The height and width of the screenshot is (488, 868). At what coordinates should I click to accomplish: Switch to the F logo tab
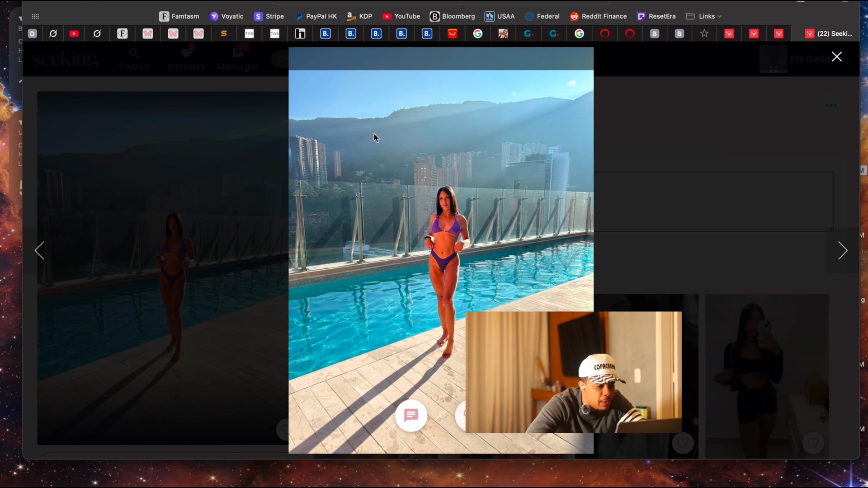122,33
